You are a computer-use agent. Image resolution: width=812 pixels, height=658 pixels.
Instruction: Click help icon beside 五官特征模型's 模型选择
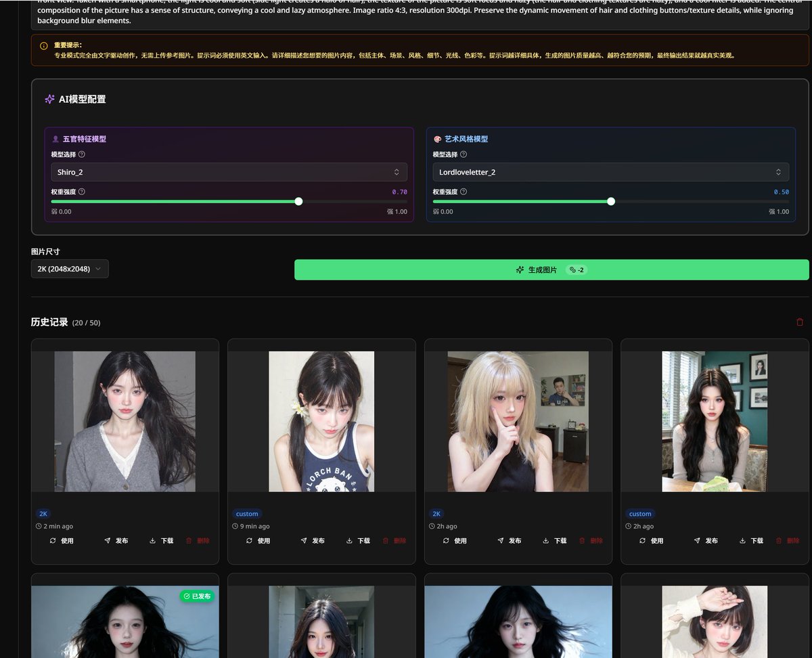pyautogui.click(x=82, y=154)
